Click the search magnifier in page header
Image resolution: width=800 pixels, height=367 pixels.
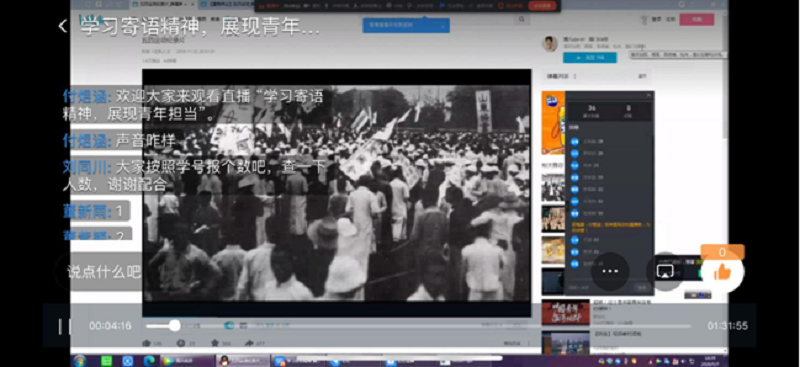(x=521, y=19)
